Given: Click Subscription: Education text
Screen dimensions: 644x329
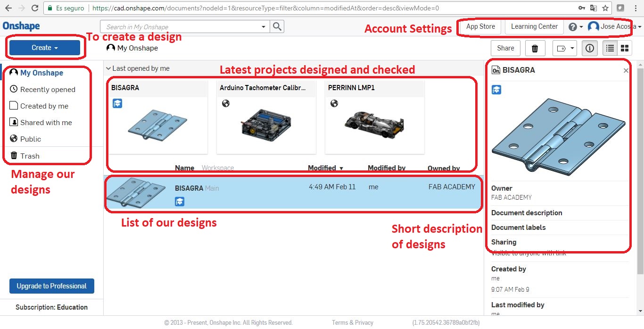Looking at the screenshot, I should (x=51, y=307).
